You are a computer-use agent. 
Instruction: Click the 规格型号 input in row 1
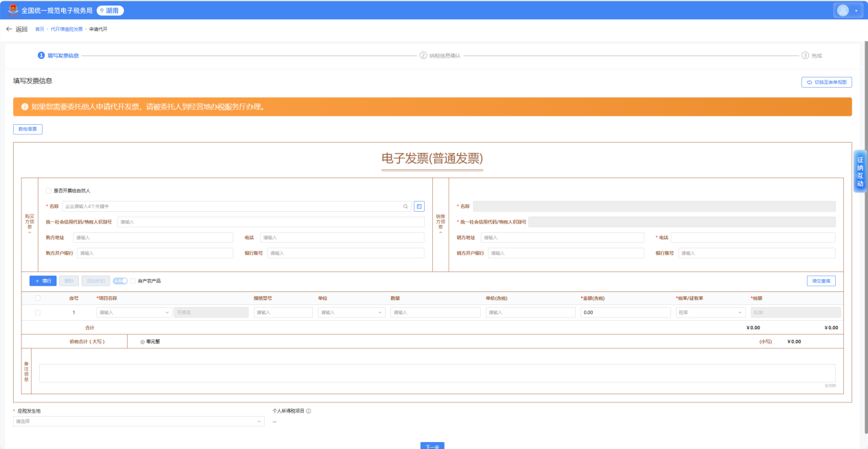point(283,313)
